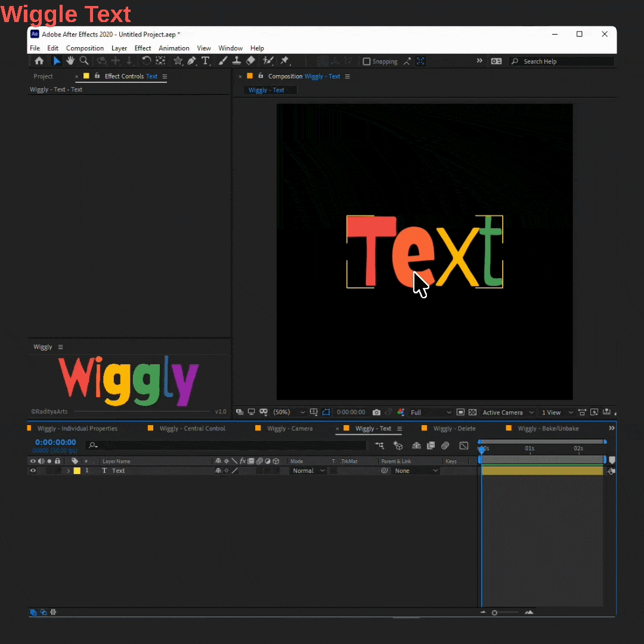Switch to Wiggly - Camera tab
This screenshot has height=644, width=644.
pyautogui.click(x=289, y=428)
